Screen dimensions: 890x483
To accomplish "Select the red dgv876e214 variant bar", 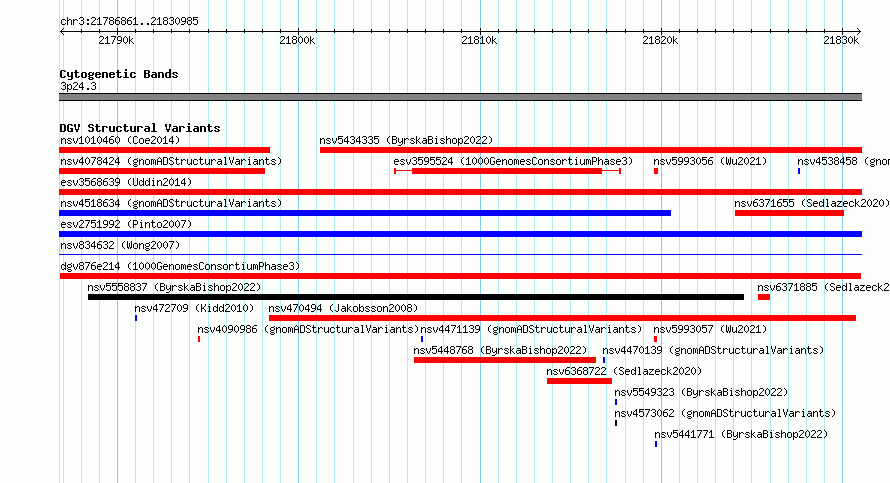I will pos(461,276).
